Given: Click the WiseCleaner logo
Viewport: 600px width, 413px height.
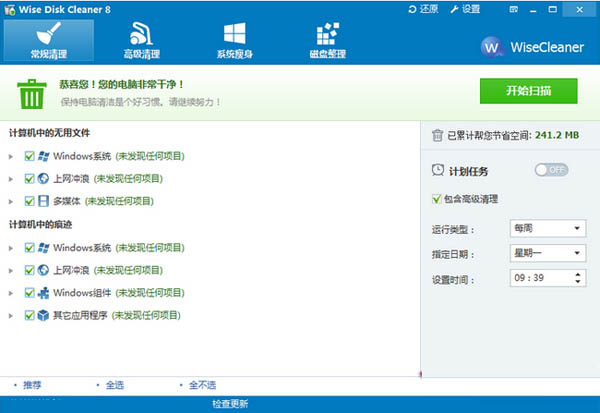Looking at the screenshot, I should 532,47.
